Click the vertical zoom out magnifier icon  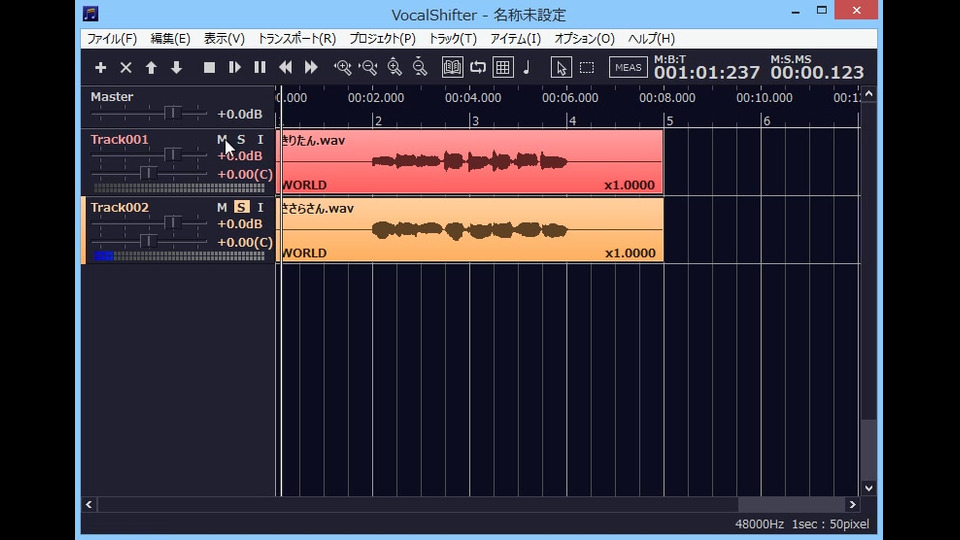tap(419, 67)
